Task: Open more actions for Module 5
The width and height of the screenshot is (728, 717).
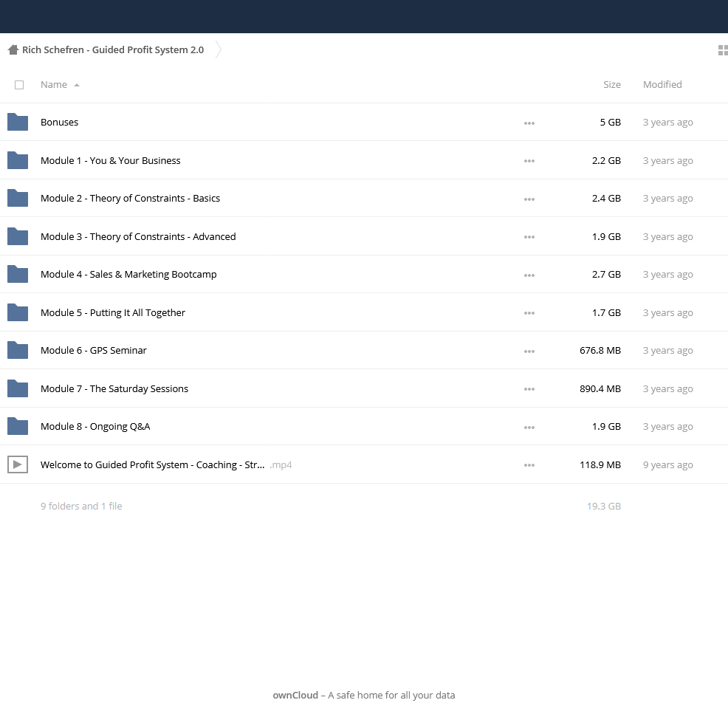Action: coord(529,313)
